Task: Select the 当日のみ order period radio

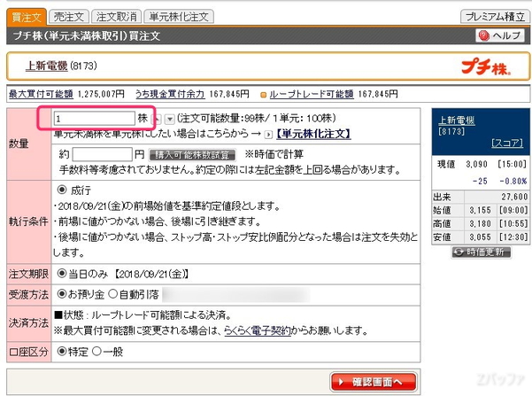Action: click(x=62, y=273)
